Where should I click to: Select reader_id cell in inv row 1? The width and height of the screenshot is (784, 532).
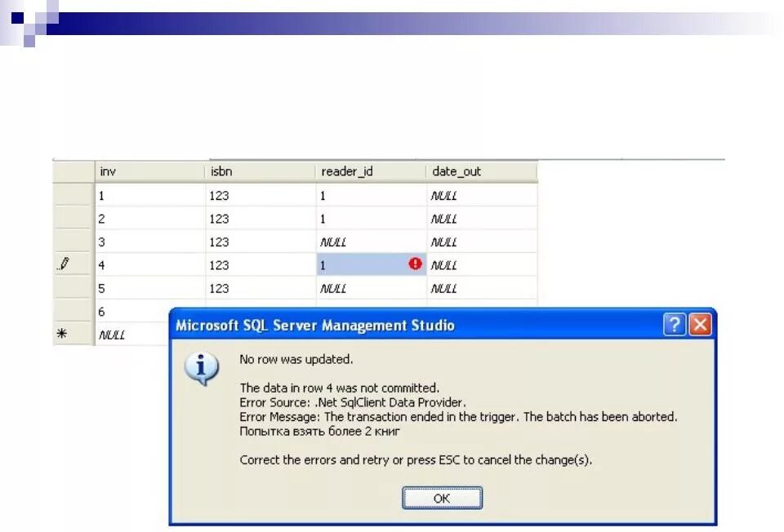coord(371,195)
